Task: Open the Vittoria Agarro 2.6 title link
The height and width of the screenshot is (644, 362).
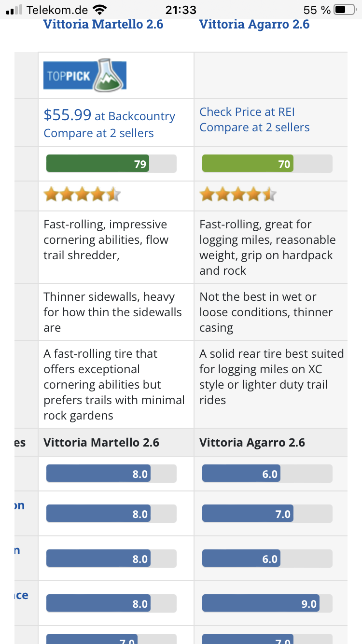Action: [254, 24]
